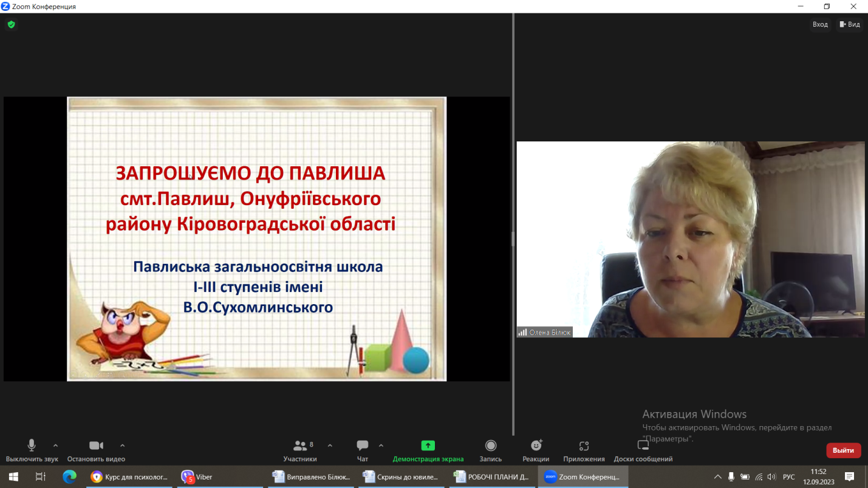
Task: Click the green Screen Share (Демонстрация экрана) icon
Action: [x=428, y=446]
